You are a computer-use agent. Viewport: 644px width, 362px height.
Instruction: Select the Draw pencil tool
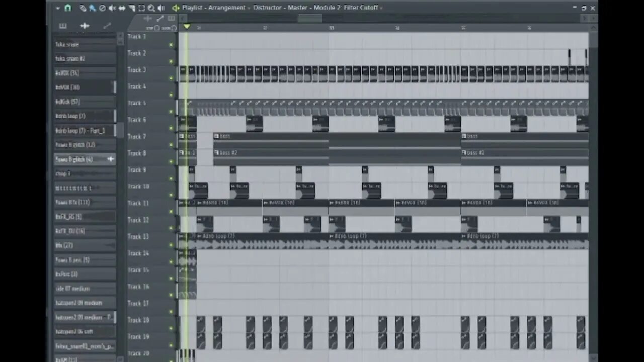83,8
